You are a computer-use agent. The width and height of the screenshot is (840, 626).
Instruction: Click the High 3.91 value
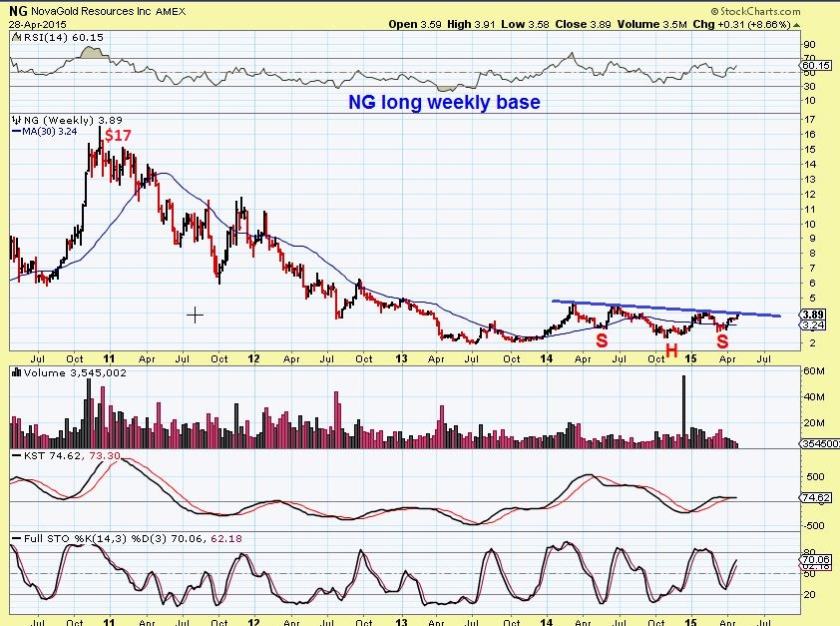click(x=471, y=24)
